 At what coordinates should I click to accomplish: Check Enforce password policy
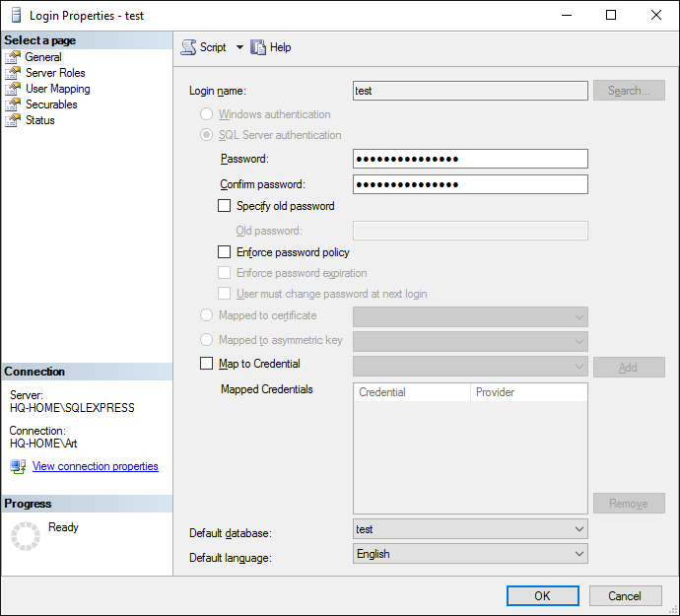point(224,252)
